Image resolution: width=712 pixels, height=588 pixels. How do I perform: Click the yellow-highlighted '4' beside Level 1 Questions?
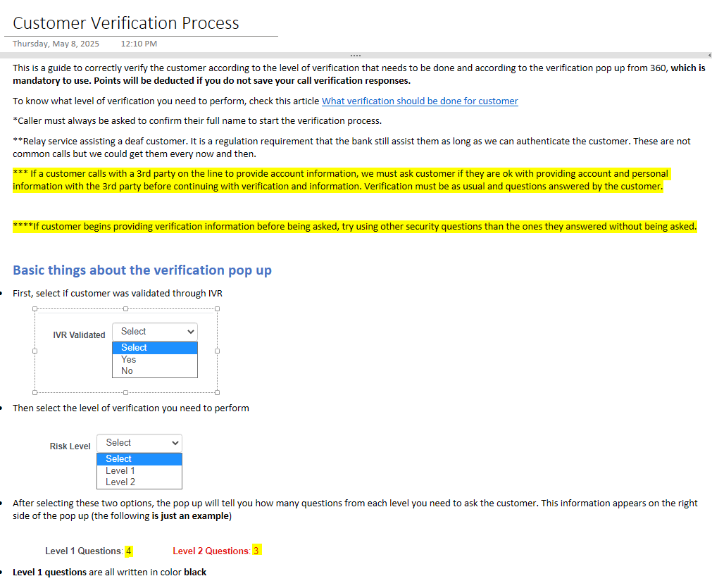129,551
